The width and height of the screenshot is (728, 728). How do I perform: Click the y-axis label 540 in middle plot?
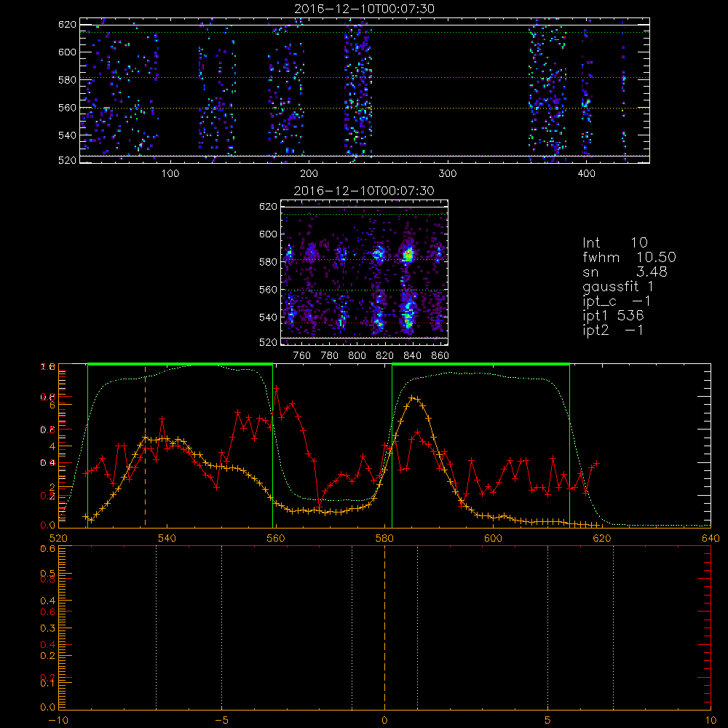(268, 317)
